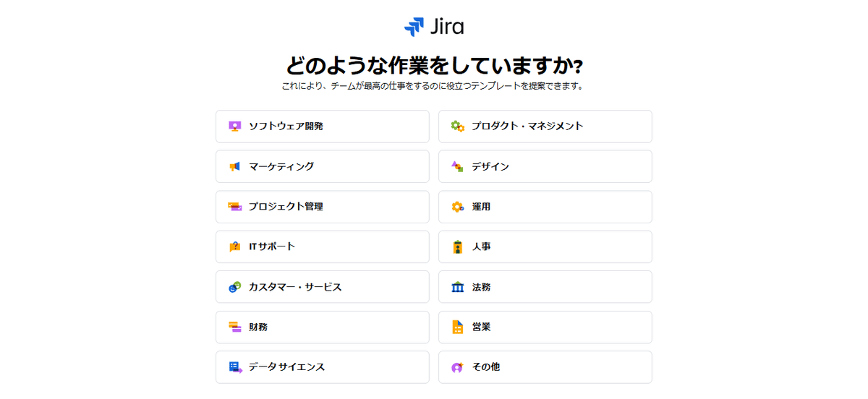Choose the カスタマー・サービス option
This screenshot has height=399, width=868.
(x=323, y=287)
